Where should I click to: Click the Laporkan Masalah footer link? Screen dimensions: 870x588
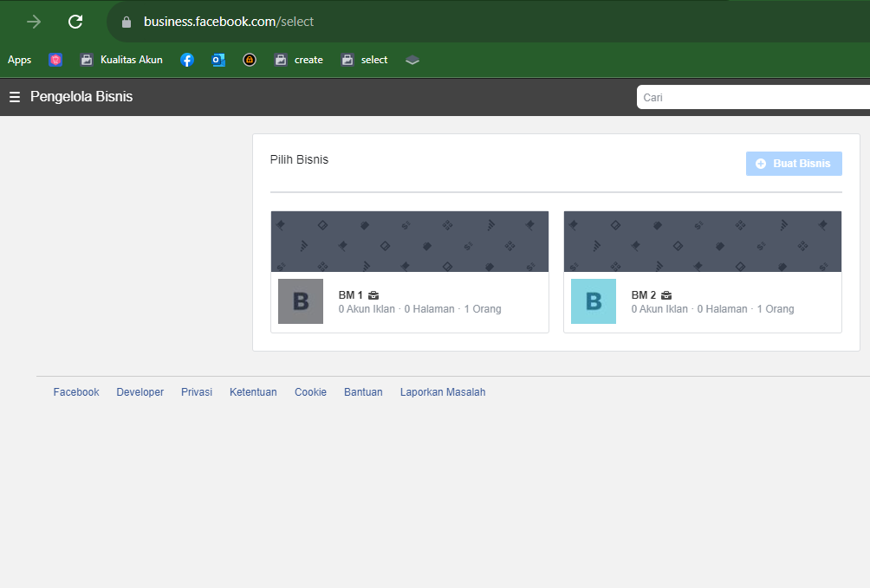pos(443,392)
